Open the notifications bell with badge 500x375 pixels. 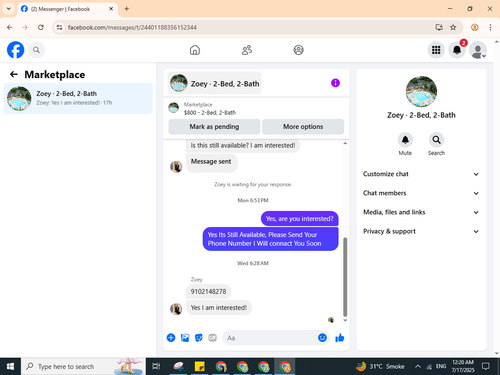pos(457,50)
